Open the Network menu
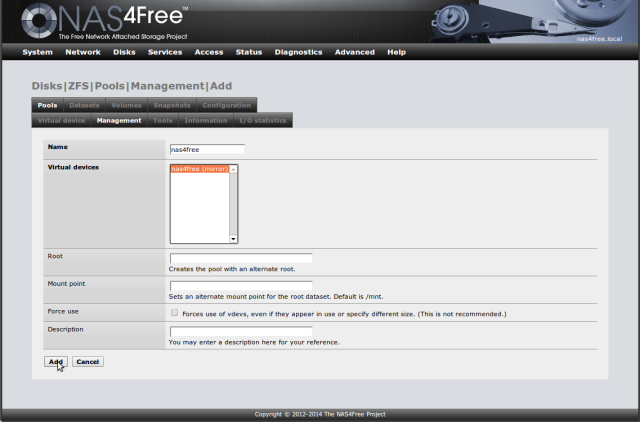 83,52
